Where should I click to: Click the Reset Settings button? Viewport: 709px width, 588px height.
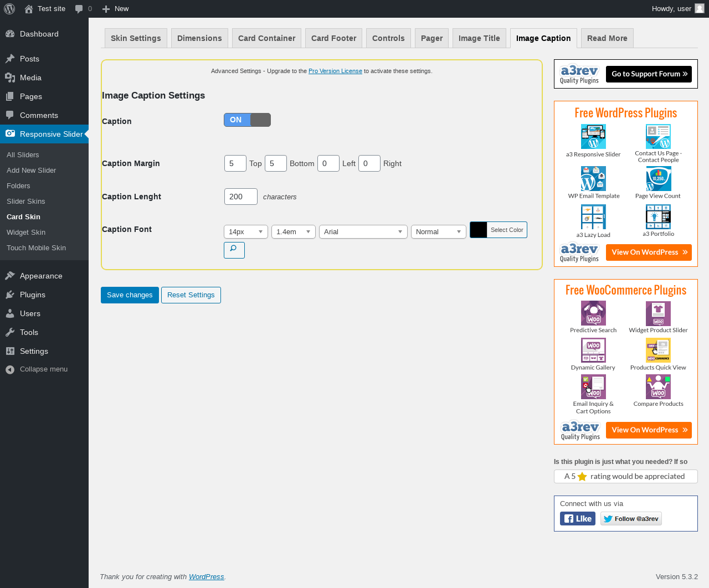[x=191, y=295]
